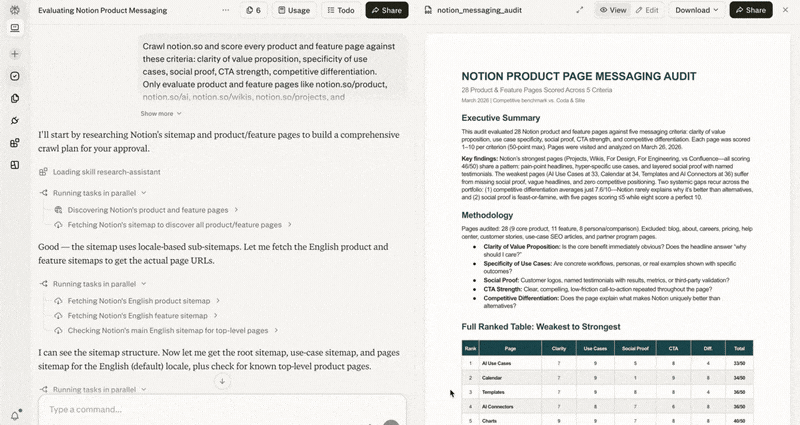Image resolution: width=800 pixels, height=425 pixels.
Task: Expand the document preview to fullscreen
Action: click(580, 10)
